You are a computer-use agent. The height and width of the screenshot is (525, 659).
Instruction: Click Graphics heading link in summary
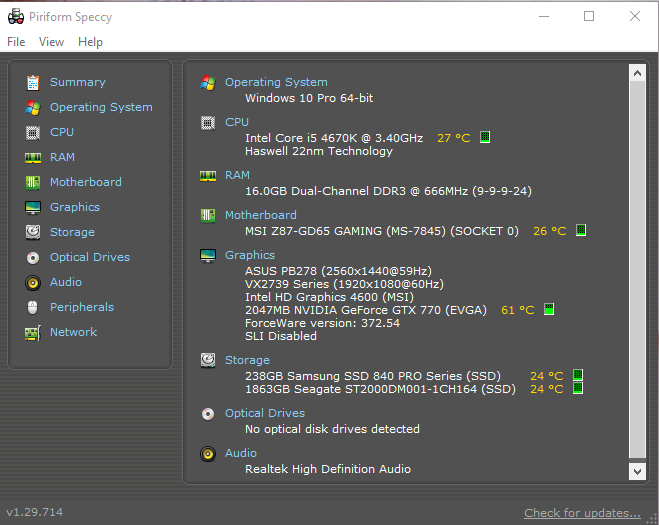click(x=250, y=255)
